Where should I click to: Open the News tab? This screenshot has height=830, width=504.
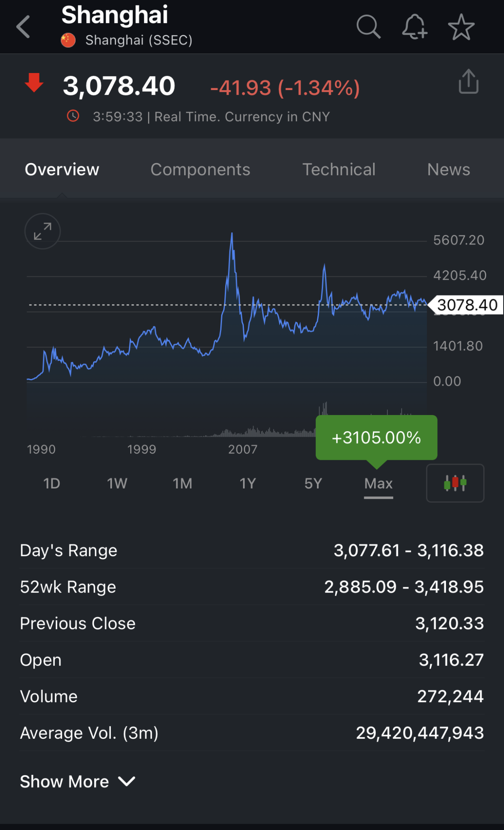(x=449, y=169)
